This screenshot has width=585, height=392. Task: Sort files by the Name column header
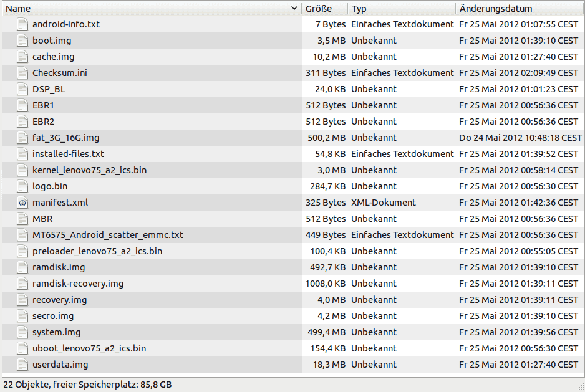pyautogui.click(x=152, y=8)
